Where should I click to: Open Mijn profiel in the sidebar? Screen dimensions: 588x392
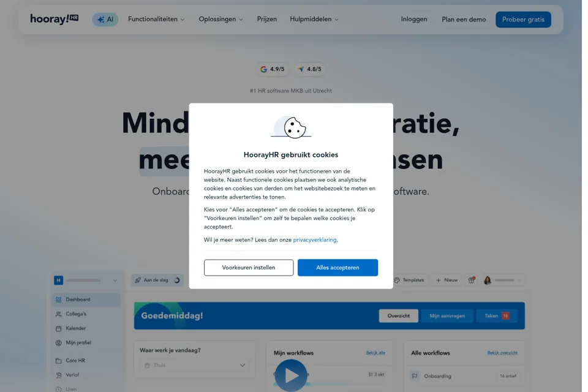(x=86, y=342)
